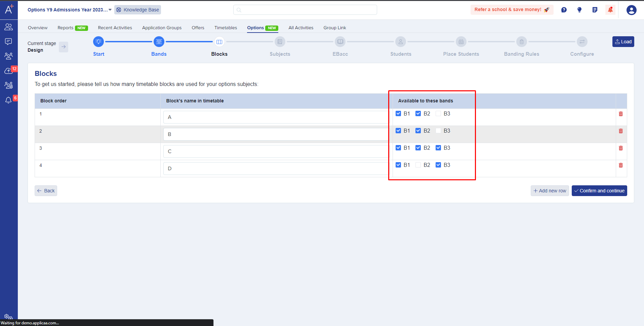The height and width of the screenshot is (326, 644).
Task: Go to the Start step icon
Action: (98, 42)
